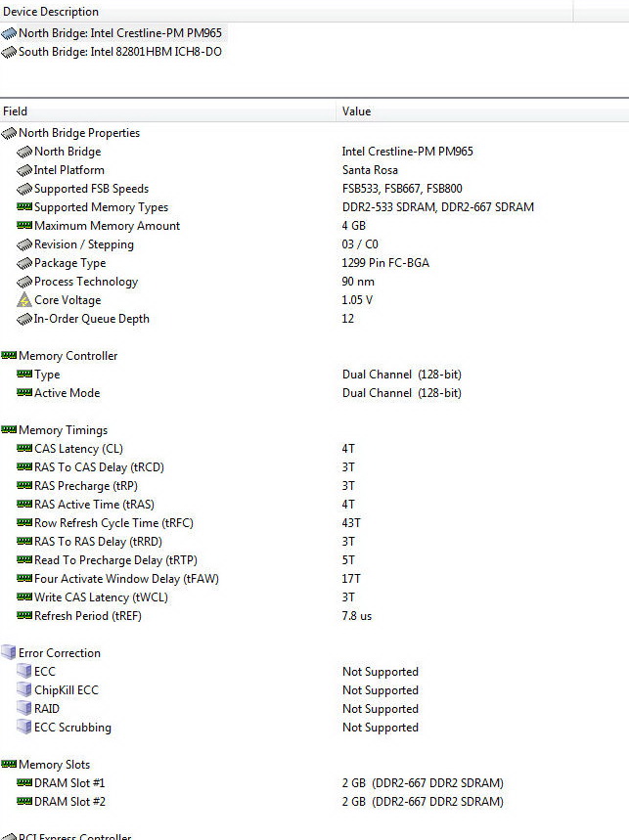Viewport: 629px width, 840px height.
Task: Select North Bridge: Intel Crestline-PM PM965 device
Action: pyautogui.click(x=120, y=33)
